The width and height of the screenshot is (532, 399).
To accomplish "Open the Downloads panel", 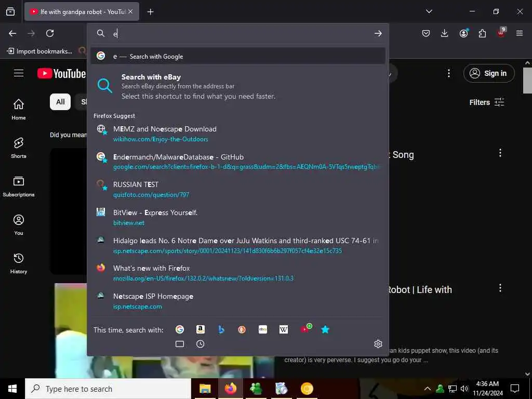I will [445, 33].
